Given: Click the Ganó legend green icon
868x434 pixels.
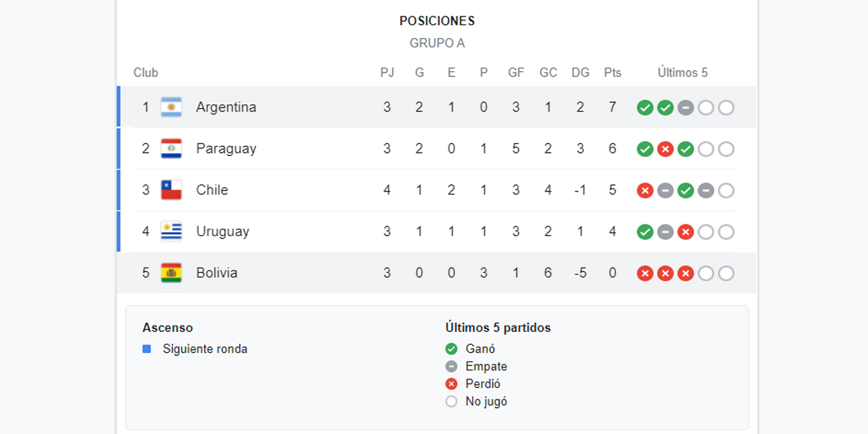Looking at the screenshot, I should point(451,349).
